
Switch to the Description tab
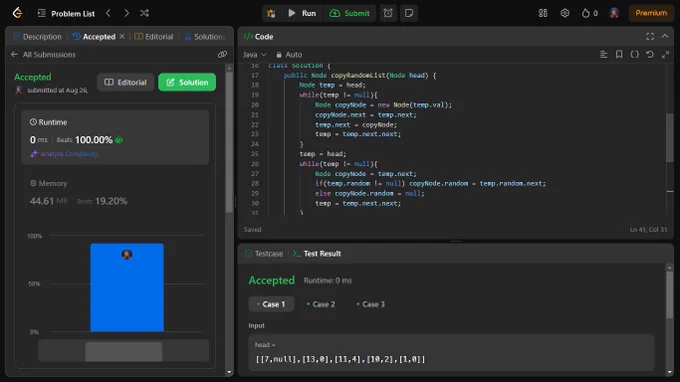[x=37, y=37]
